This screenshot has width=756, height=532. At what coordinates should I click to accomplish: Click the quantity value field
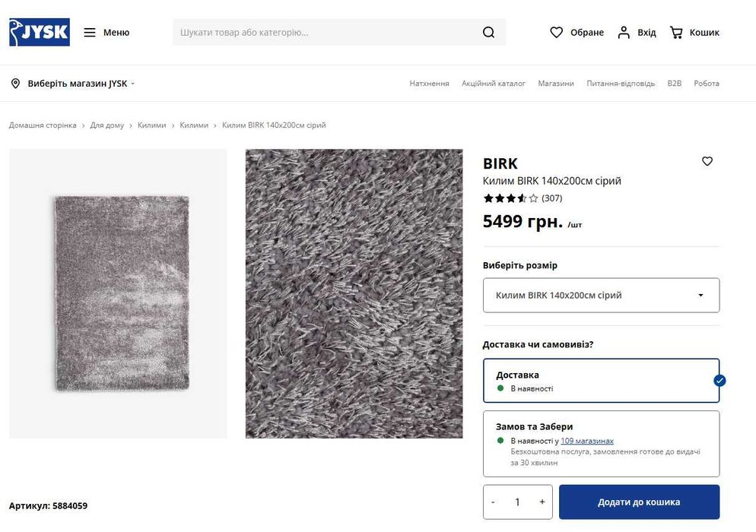point(517,502)
